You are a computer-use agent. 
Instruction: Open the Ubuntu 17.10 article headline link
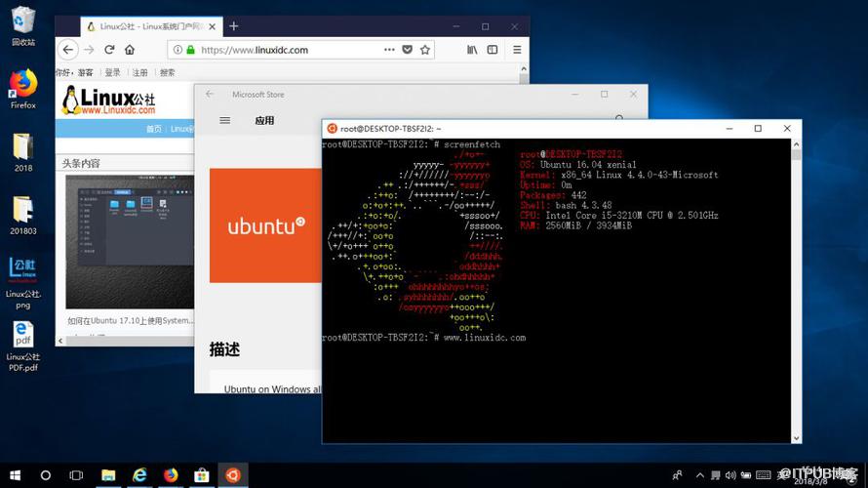(x=131, y=321)
